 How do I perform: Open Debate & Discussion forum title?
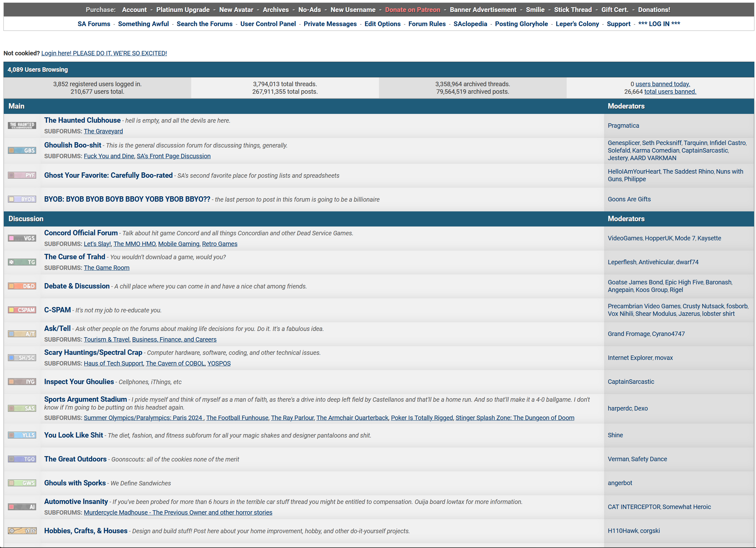click(77, 286)
